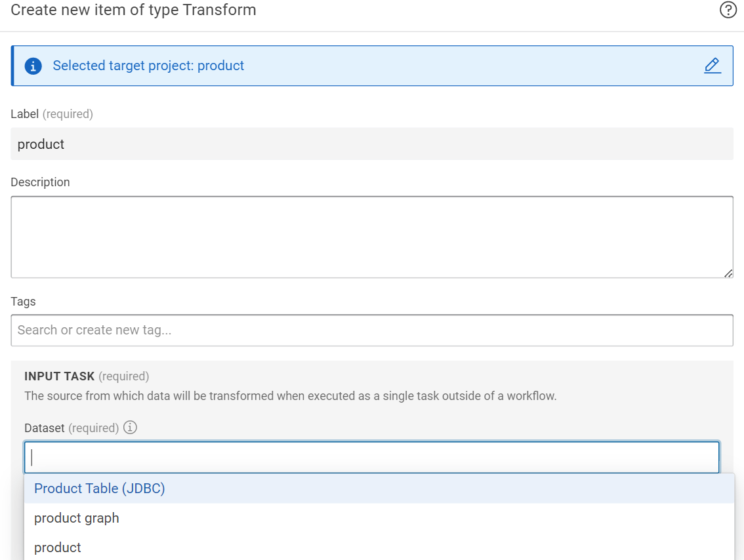Pick the 'product' dataset option
Screen dimensions: 744x560
pyautogui.click(x=58, y=548)
